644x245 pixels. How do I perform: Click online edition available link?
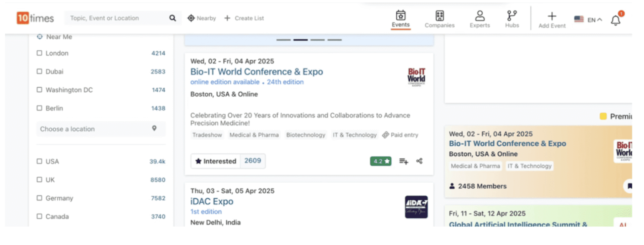pyautogui.click(x=225, y=82)
